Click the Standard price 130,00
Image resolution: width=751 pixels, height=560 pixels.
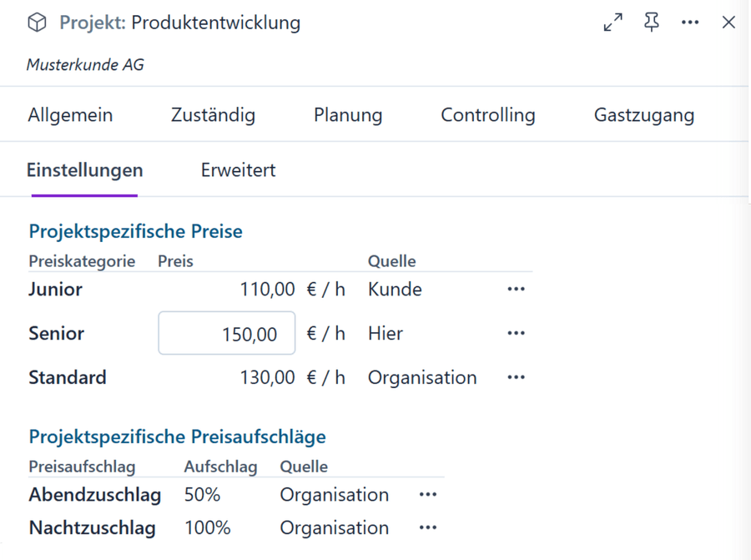pos(267,377)
